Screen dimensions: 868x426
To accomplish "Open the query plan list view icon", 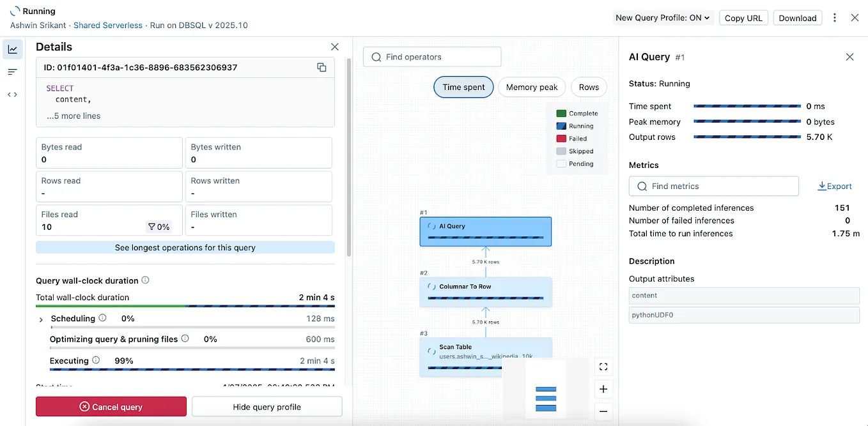I will click(x=13, y=71).
